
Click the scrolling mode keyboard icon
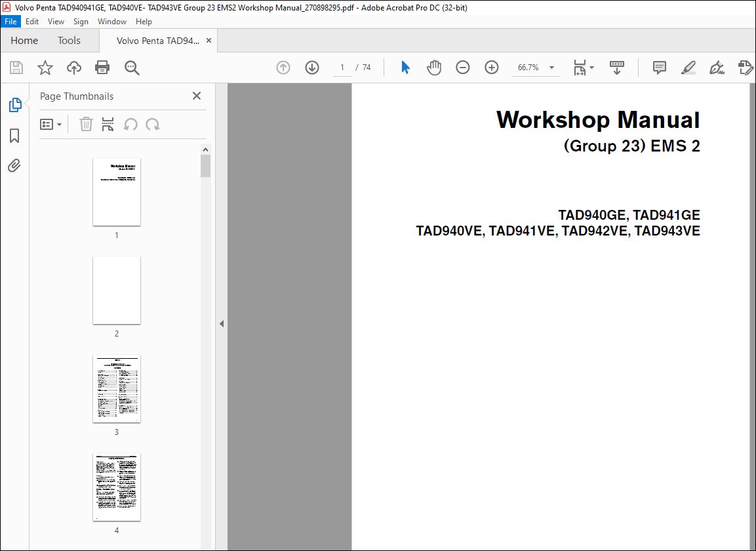[x=616, y=68]
